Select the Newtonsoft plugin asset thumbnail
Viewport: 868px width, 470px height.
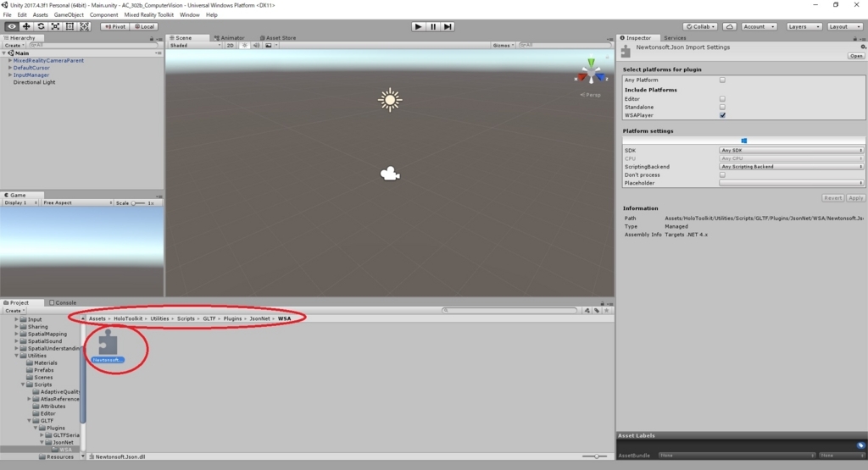pyautogui.click(x=108, y=343)
